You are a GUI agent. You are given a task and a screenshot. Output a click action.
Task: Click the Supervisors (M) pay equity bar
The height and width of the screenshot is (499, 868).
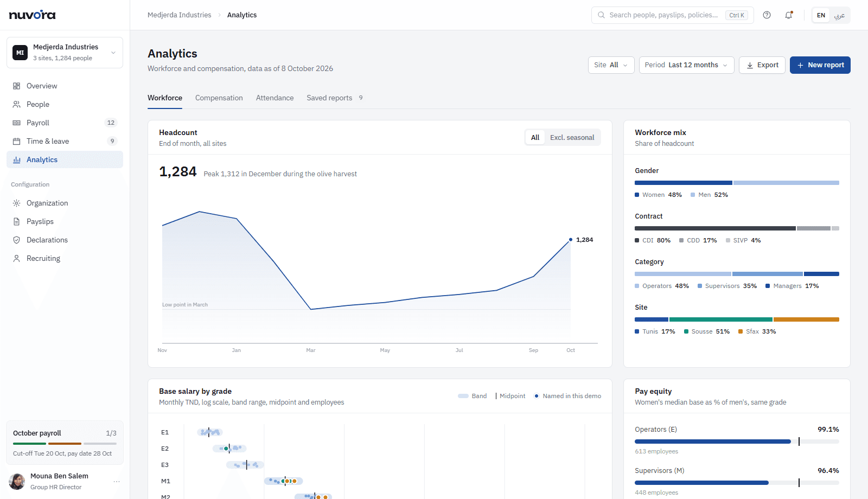pos(737,483)
